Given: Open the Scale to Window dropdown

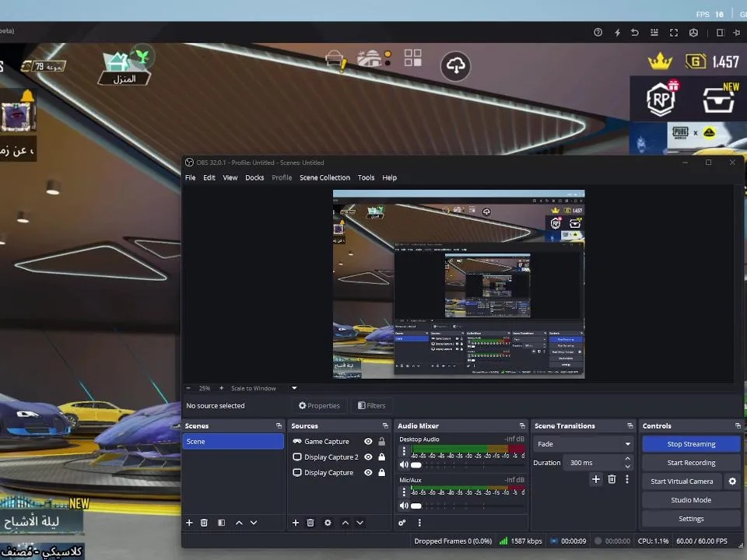Looking at the screenshot, I should [x=264, y=389].
